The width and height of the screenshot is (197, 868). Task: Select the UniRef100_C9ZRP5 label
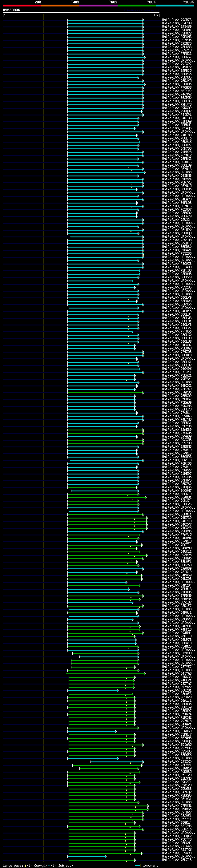(x=177, y=555)
